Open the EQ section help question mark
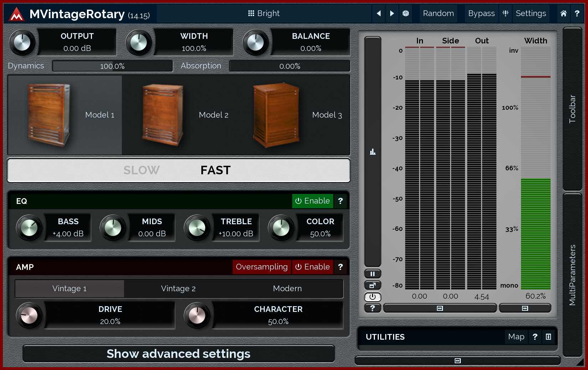This screenshot has height=370, width=588. [340, 201]
